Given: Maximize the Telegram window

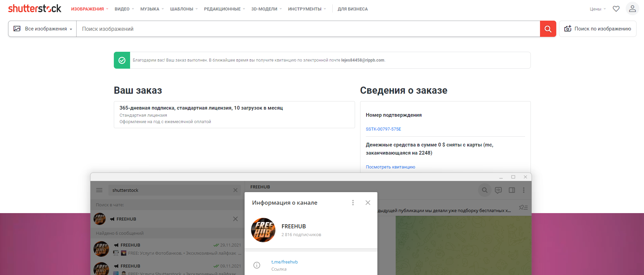Looking at the screenshot, I should coord(513,177).
